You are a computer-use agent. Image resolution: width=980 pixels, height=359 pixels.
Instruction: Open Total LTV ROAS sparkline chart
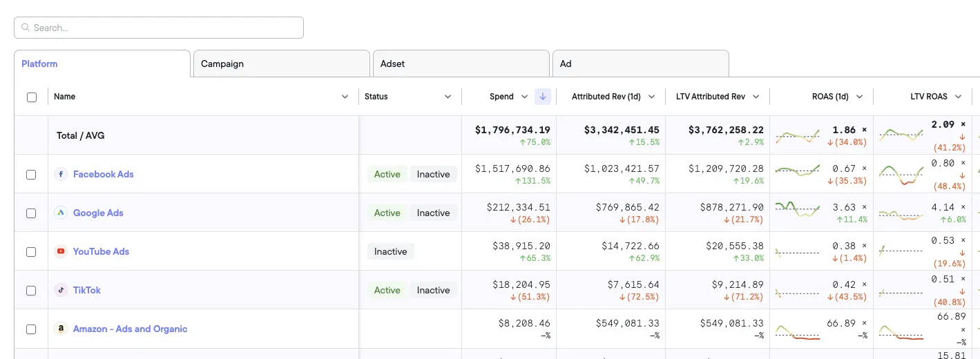click(x=901, y=134)
